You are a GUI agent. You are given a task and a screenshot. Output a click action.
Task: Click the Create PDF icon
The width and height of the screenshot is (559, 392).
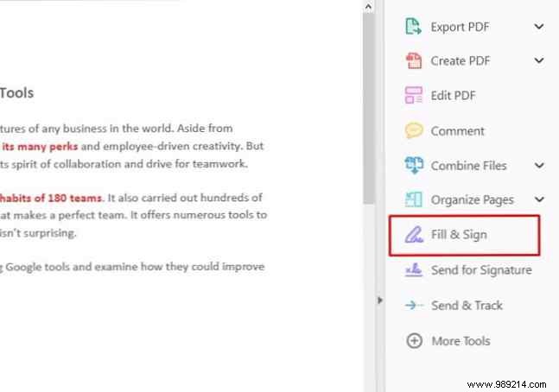414,60
